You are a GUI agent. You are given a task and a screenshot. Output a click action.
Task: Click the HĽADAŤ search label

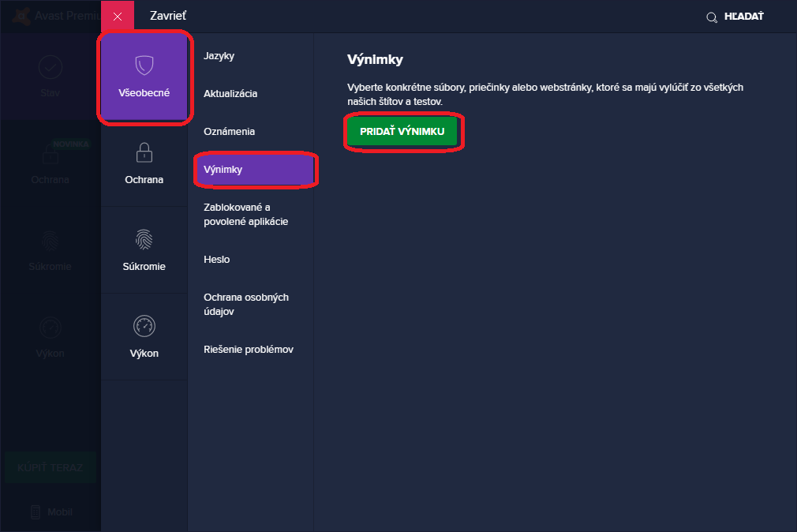(743, 17)
